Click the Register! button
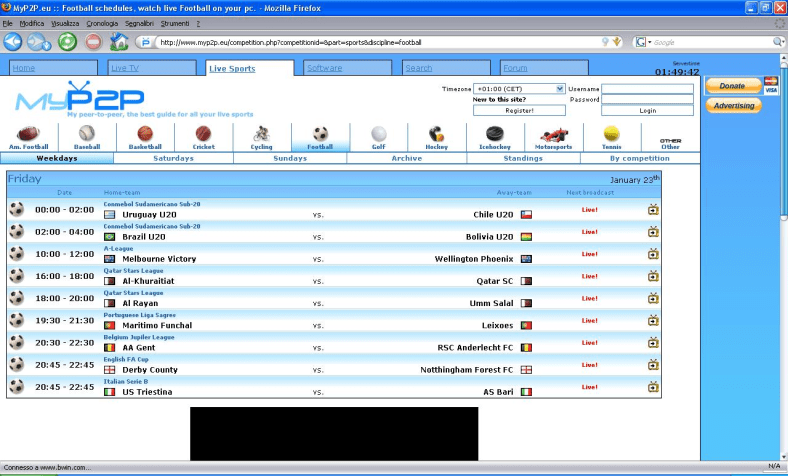The width and height of the screenshot is (788, 476). [519, 111]
